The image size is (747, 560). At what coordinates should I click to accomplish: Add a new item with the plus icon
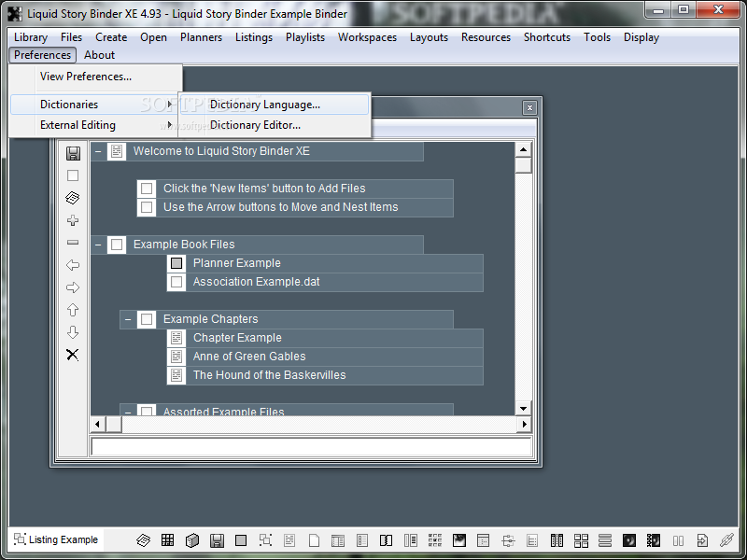(73, 220)
